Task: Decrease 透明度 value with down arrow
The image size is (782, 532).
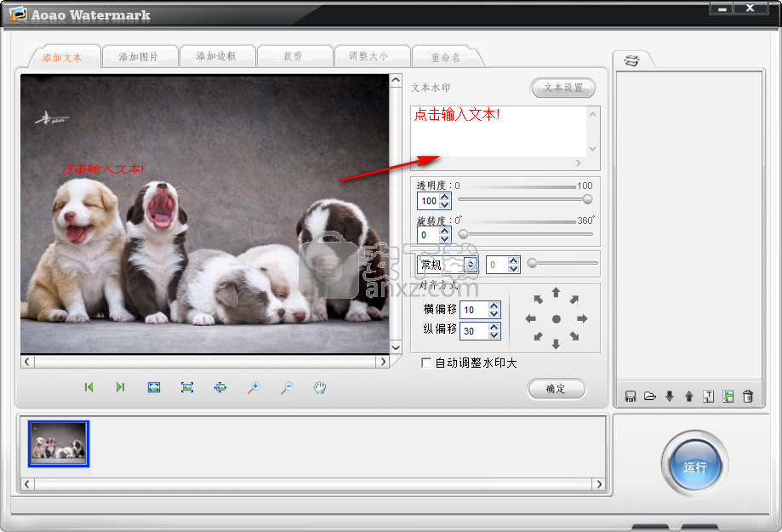Action: (x=445, y=204)
